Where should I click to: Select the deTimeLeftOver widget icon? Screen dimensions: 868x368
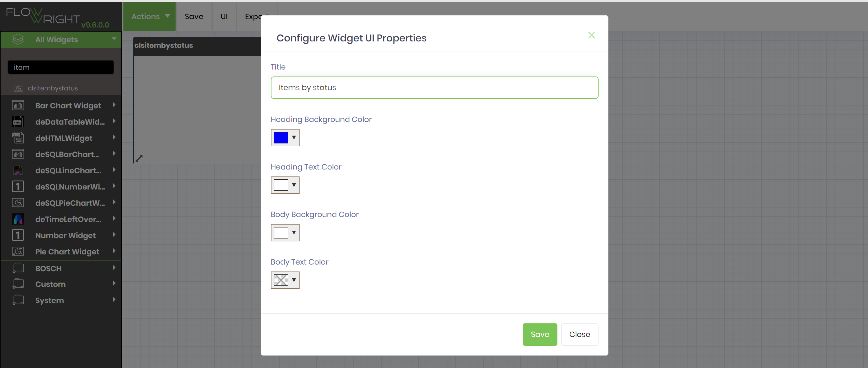(x=18, y=219)
